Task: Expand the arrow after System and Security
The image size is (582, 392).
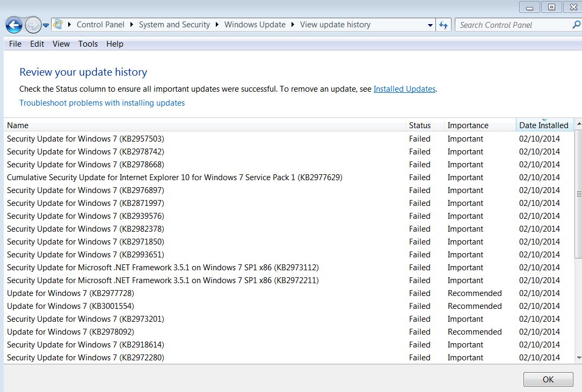Action: (217, 25)
